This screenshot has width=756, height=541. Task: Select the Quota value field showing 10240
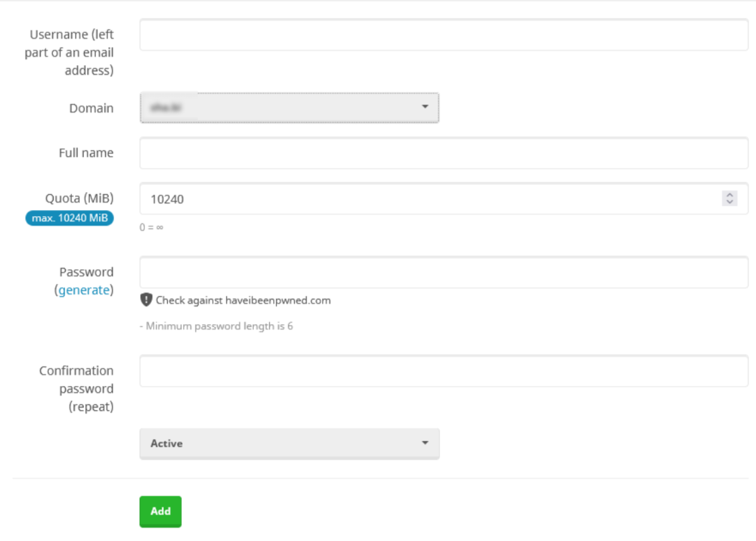(x=430, y=199)
